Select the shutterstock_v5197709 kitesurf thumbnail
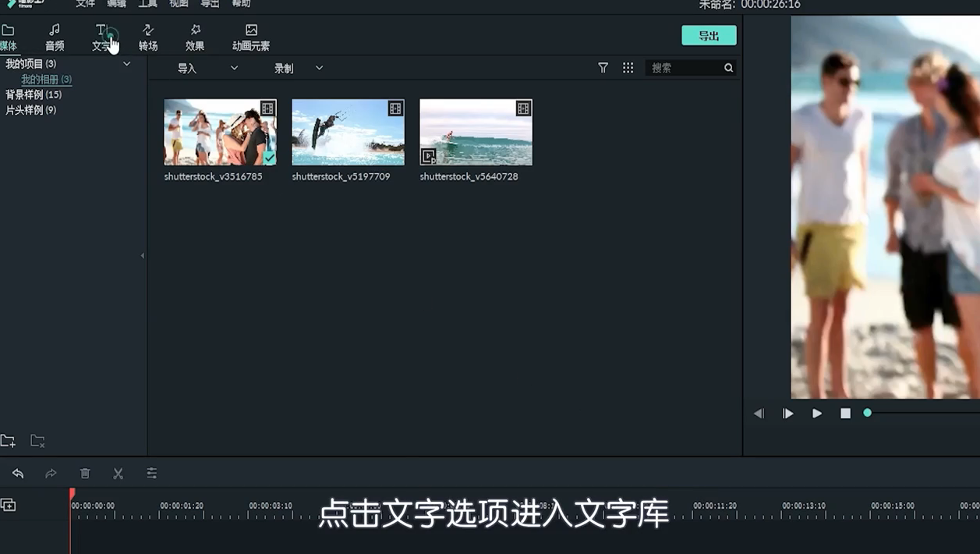Viewport: 980px width, 554px height. [348, 132]
